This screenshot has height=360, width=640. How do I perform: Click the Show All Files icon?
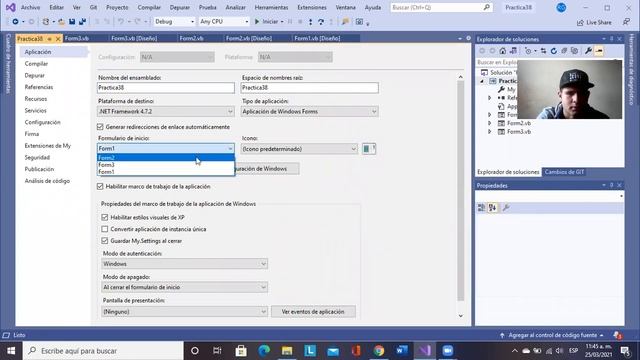click(574, 51)
